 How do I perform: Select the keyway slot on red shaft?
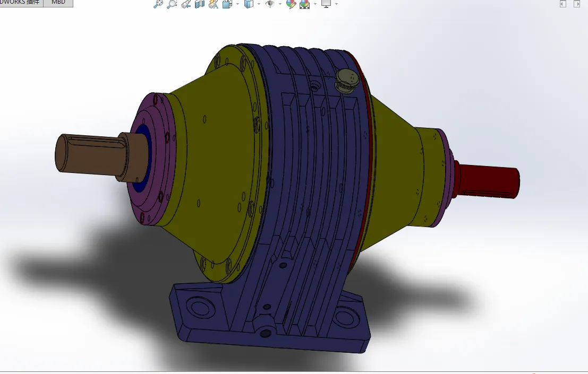tap(487, 194)
